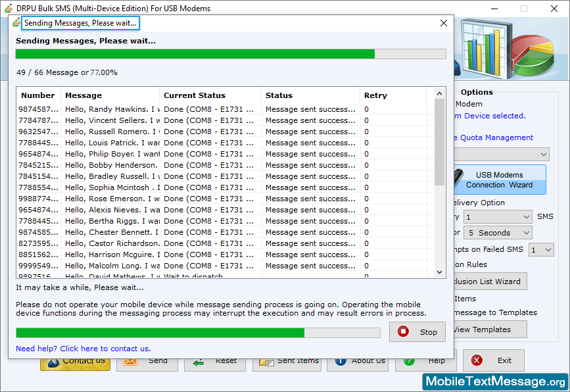Screen dimensions: 570x392
Task: Click the View Templates button in main window
Action: click(490, 330)
